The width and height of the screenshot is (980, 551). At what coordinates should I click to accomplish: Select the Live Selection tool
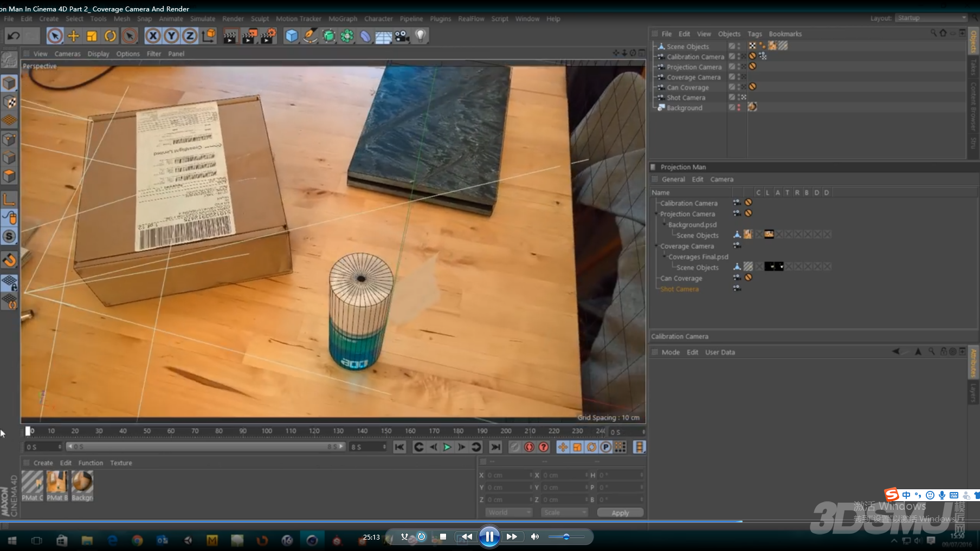[x=55, y=36]
